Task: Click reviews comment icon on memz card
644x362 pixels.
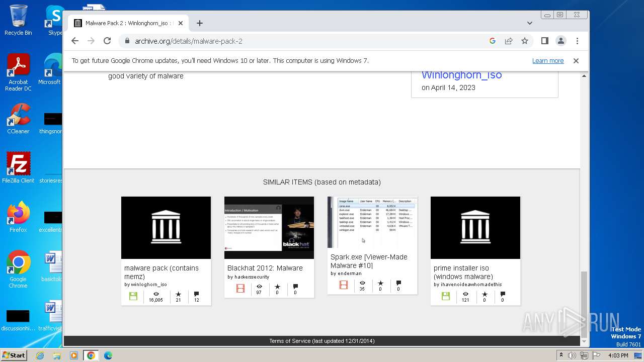Action: pos(196,294)
